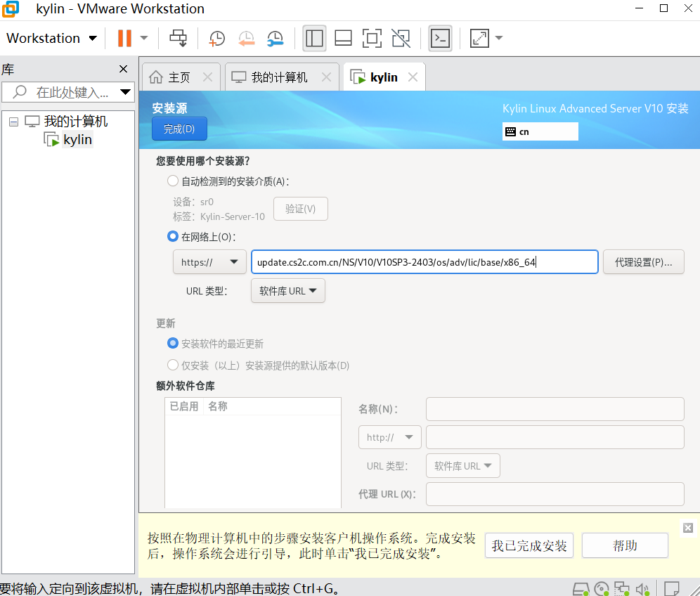The image size is (700, 596).
Task: Click the 验证(V) verify button
Action: point(300,209)
